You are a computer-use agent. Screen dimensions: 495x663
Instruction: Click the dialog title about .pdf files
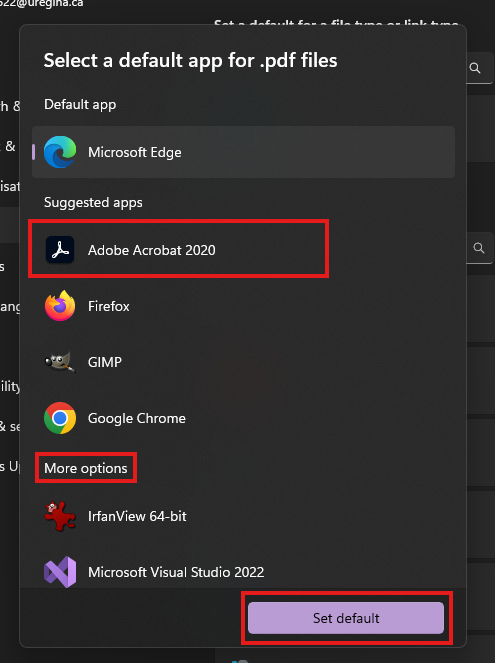point(191,60)
